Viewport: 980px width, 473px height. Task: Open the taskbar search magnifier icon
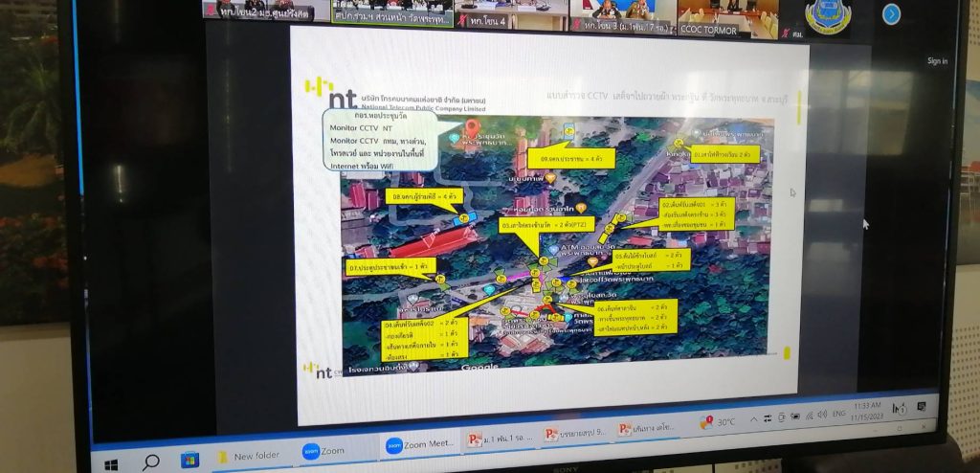151,462
